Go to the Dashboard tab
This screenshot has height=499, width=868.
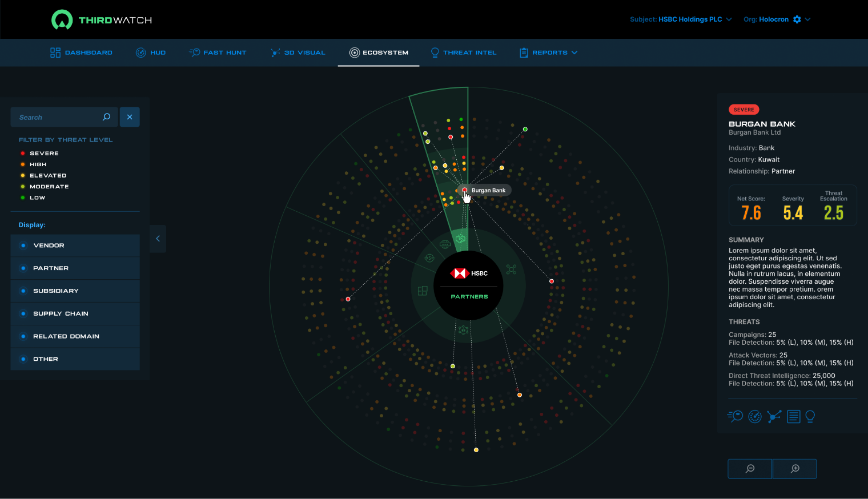(x=81, y=53)
